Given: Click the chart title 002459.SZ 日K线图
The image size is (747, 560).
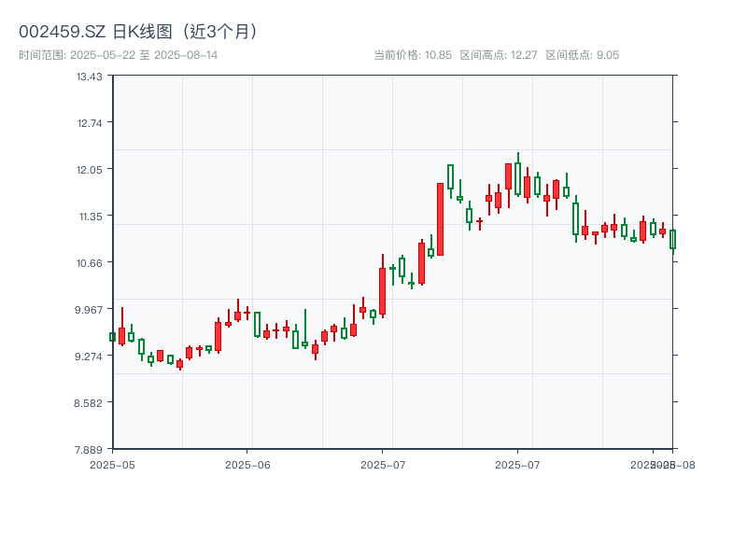Looking at the screenshot, I should coord(138,31).
